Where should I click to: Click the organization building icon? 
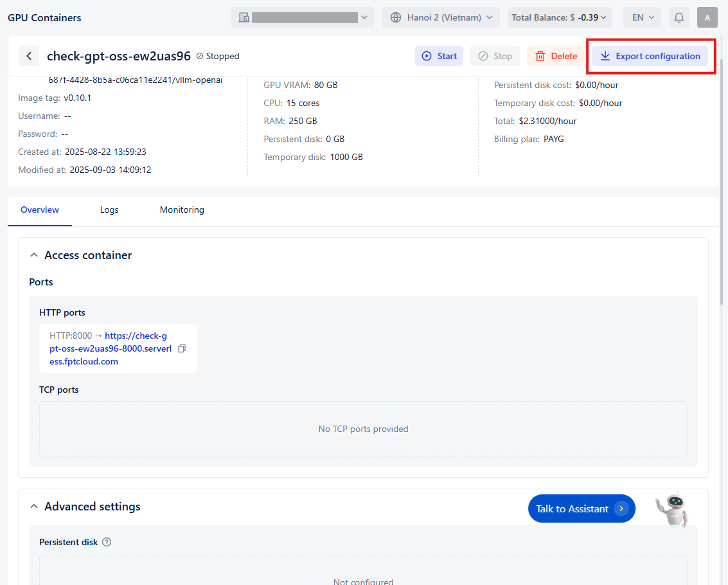244,17
